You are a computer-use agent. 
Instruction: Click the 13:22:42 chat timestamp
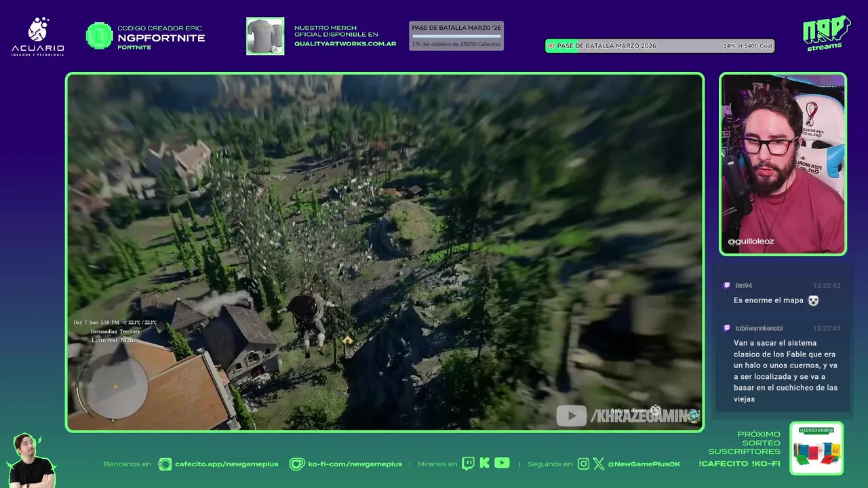coord(827,286)
